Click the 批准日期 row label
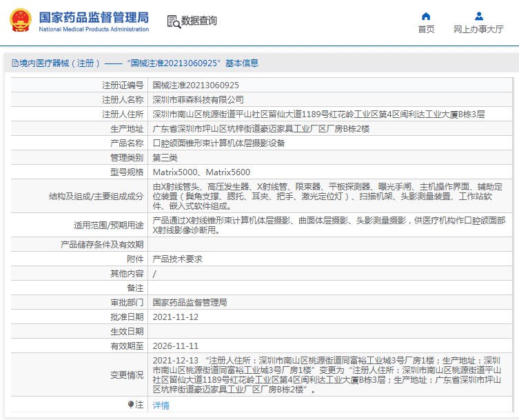This screenshot has width=519, height=420. pos(127,317)
